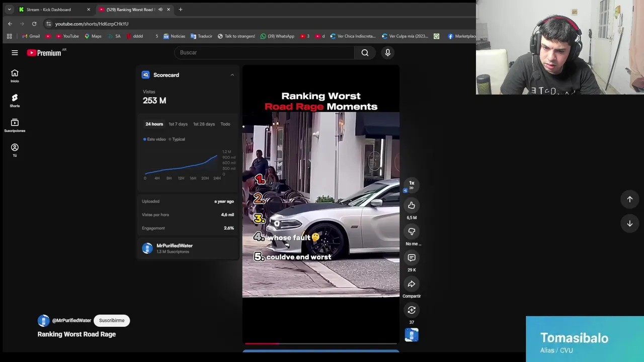This screenshot has height=362, width=644.
Task: Open the Gmail bookmark
Action: 31,36
